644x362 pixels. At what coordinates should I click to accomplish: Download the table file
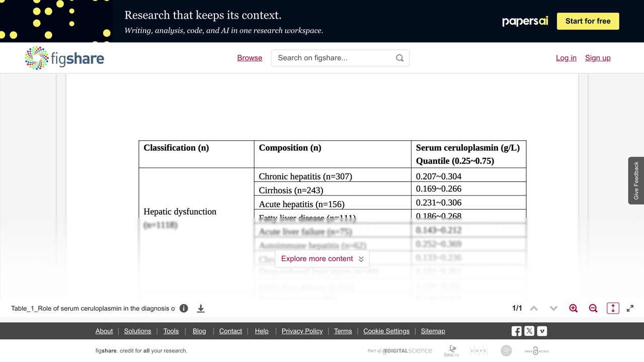tap(200, 308)
